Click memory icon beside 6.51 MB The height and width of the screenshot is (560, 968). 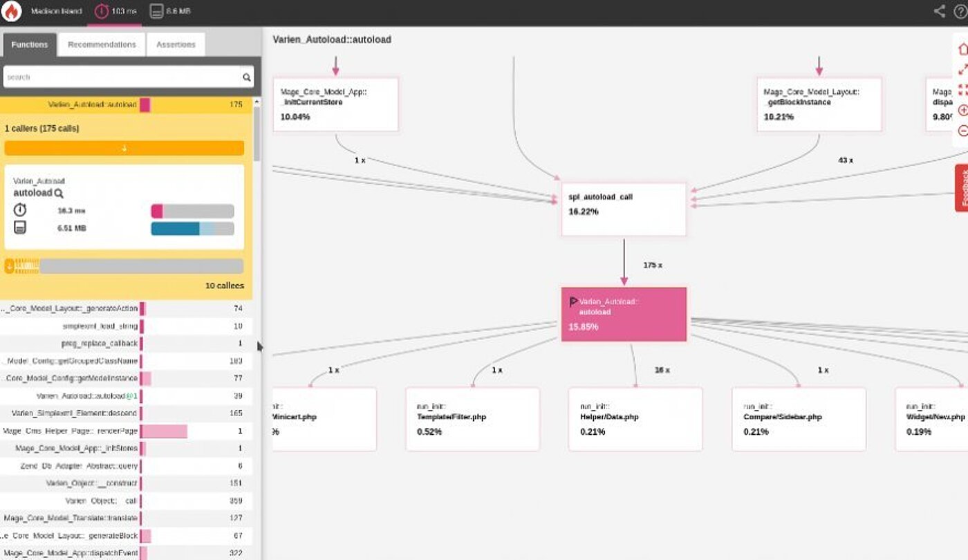(x=20, y=228)
